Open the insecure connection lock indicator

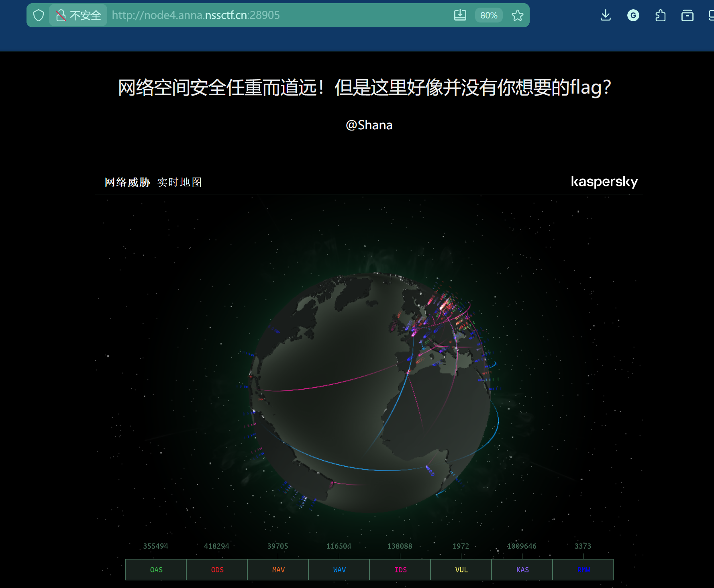[78, 16]
